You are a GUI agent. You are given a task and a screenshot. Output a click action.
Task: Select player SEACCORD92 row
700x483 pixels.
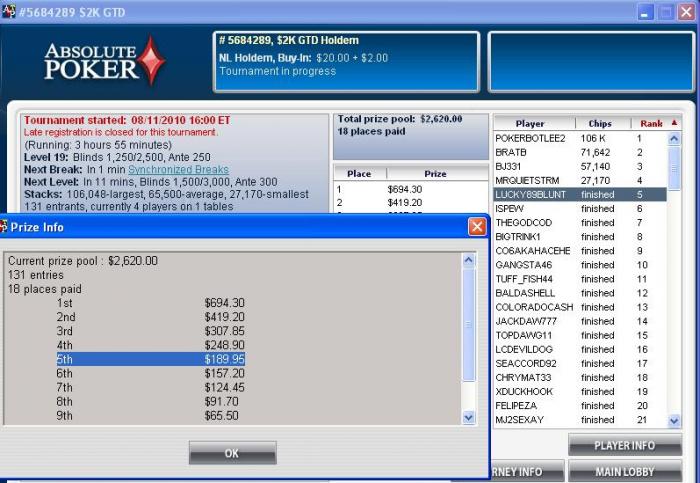click(x=580, y=363)
